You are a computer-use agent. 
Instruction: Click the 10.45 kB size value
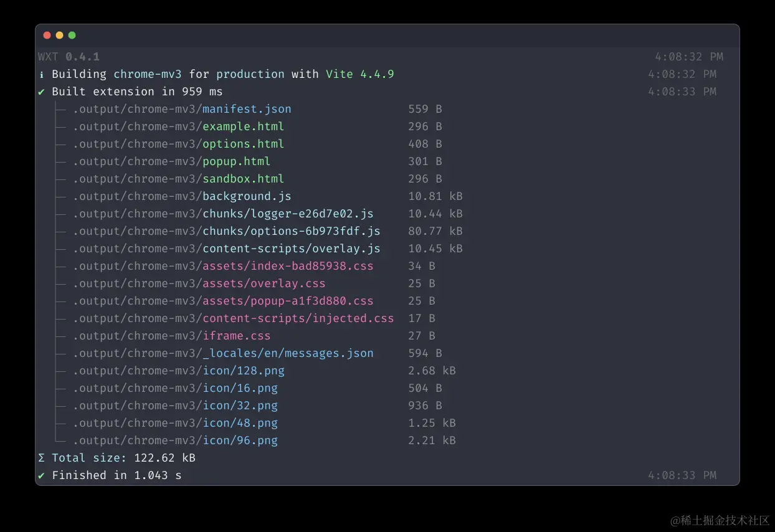(x=435, y=249)
